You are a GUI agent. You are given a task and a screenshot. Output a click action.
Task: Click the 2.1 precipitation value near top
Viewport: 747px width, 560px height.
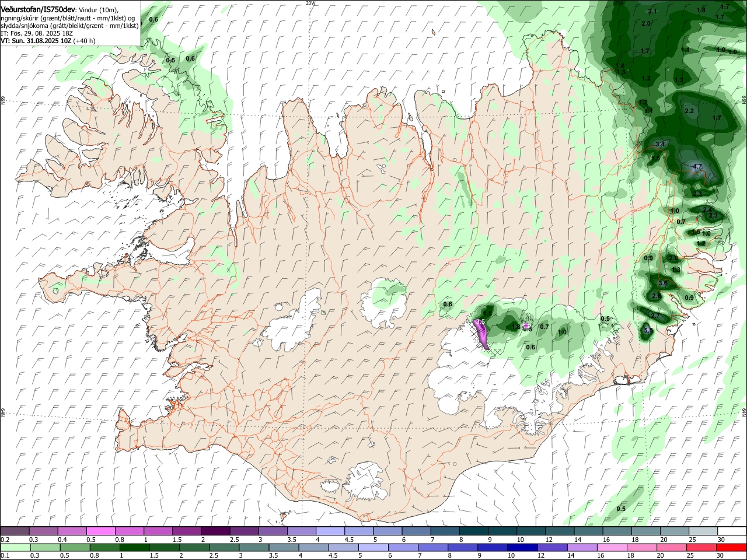(x=652, y=11)
